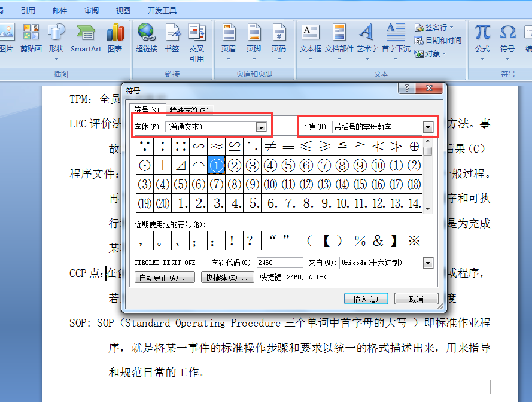532x402 pixels.
Task: Pick recent symbol ※
Action: pyautogui.click(x=414, y=241)
